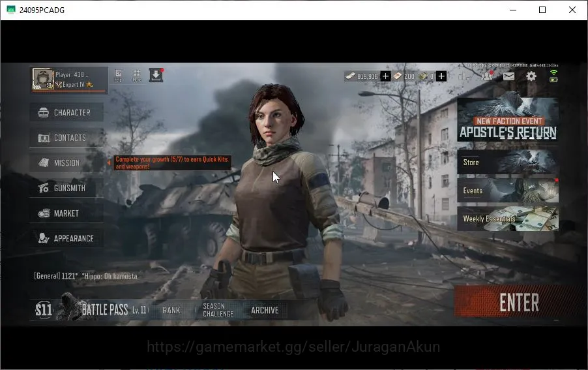The height and width of the screenshot is (370, 588).
Task: Switch to the RANK tab
Action: [171, 311]
